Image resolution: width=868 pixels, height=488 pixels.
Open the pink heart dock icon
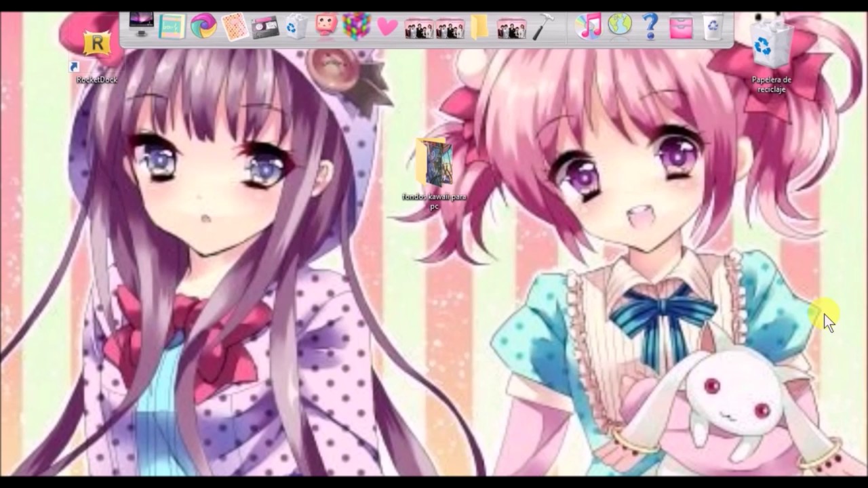[x=387, y=28]
